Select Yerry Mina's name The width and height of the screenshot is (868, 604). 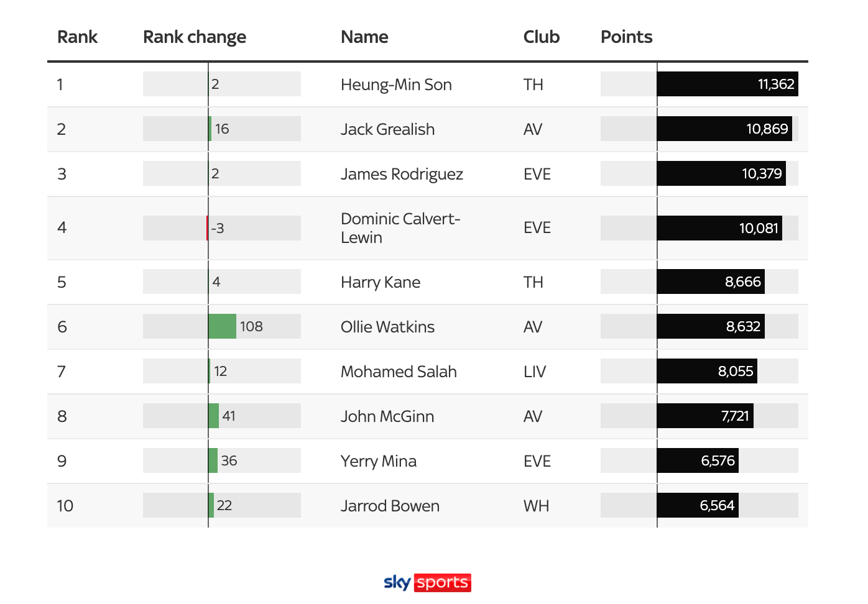[378, 461]
